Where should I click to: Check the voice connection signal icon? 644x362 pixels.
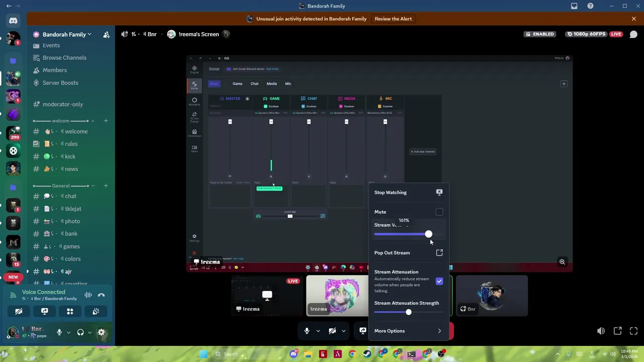coord(14,295)
